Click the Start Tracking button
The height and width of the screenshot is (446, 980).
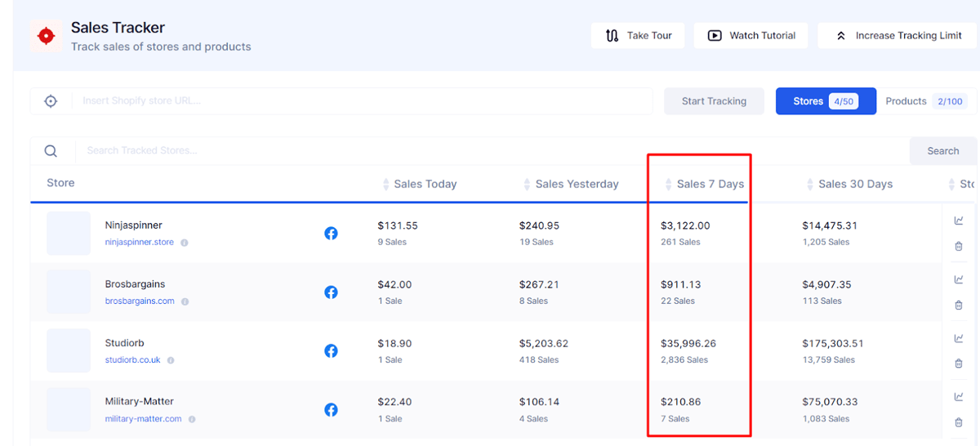714,101
